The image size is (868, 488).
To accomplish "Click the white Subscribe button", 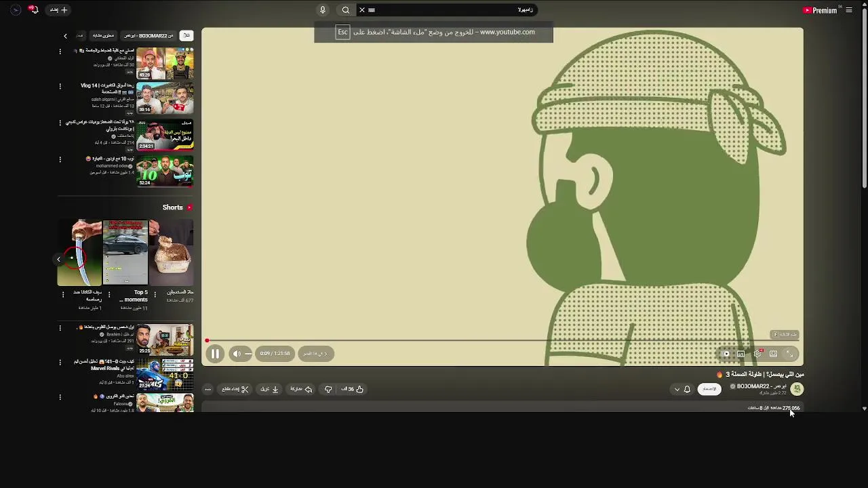I will (709, 389).
